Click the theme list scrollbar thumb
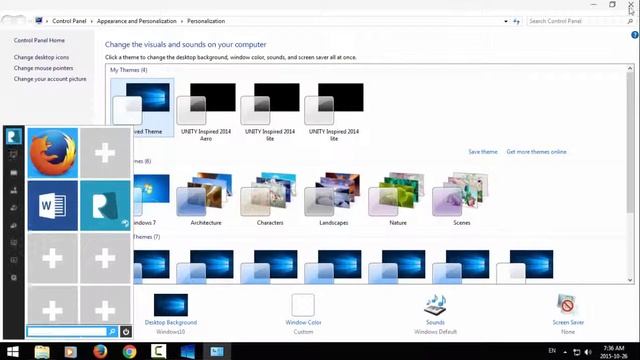The image size is (640, 360). tap(630, 142)
